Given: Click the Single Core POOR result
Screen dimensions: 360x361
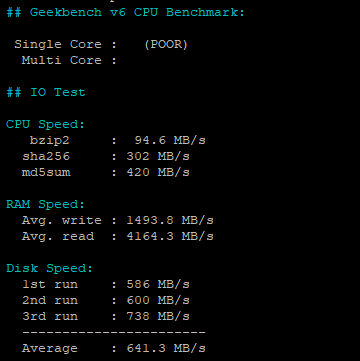Looking at the screenshot, I should pos(166,44).
